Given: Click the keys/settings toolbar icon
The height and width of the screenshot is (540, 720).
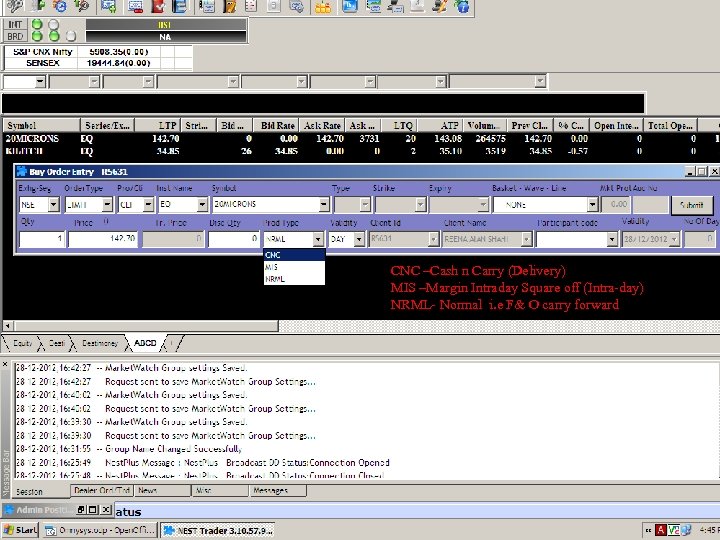Looking at the screenshot, I should coord(15,6).
